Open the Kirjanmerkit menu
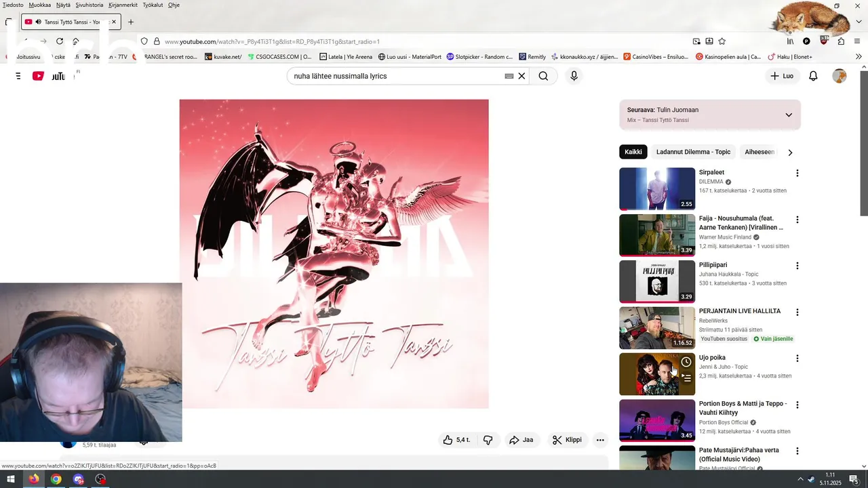This screenshot has height=488, width=868. click(x=123, y=5)
